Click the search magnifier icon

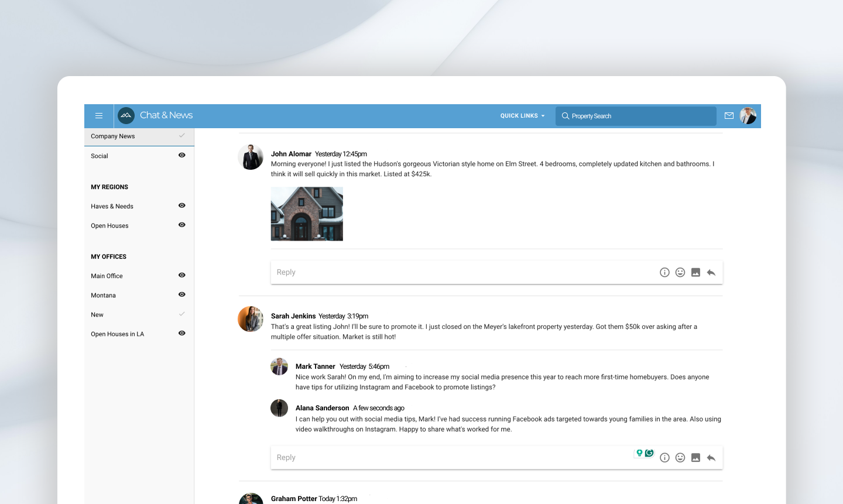566,116
